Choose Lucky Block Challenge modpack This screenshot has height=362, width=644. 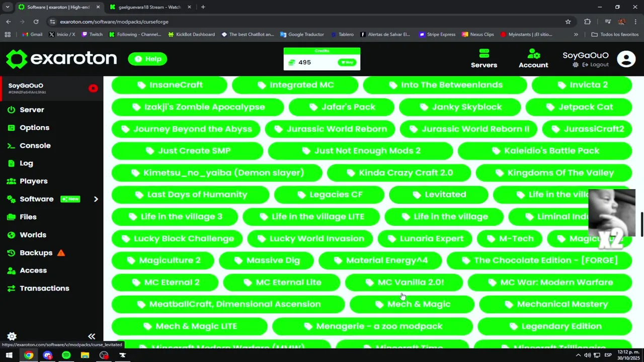coord(177,239)
